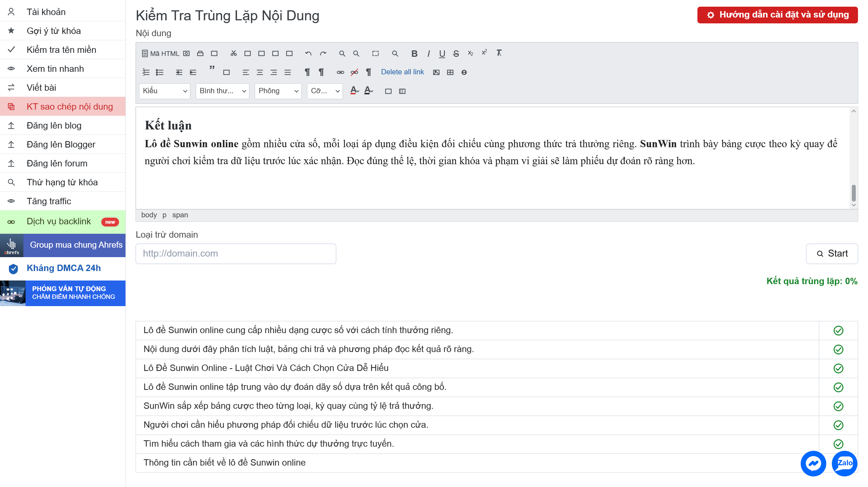The width and height of the screenshot is (868, 487).
Task: Toggle Superscript formatting
Action: point(484,53)
